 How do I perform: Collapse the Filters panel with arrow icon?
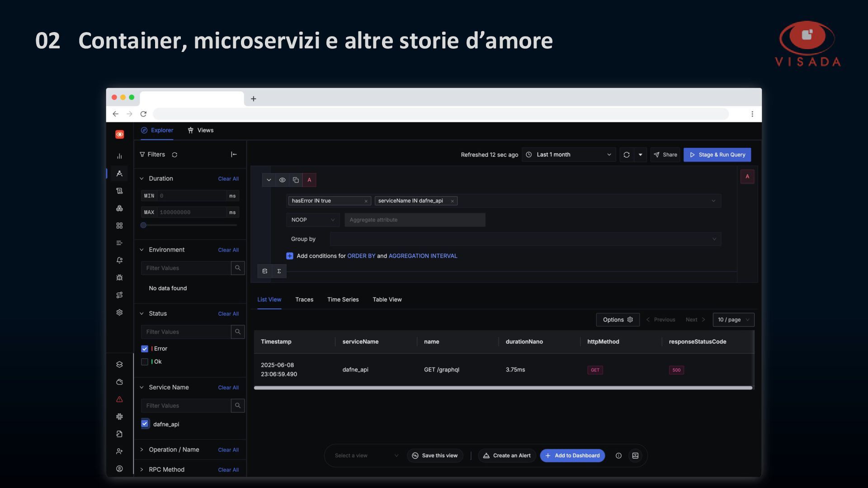234,155
